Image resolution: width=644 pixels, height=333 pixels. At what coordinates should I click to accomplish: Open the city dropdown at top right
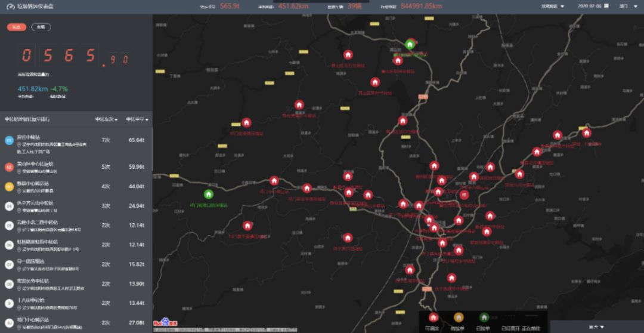(627, 6)
